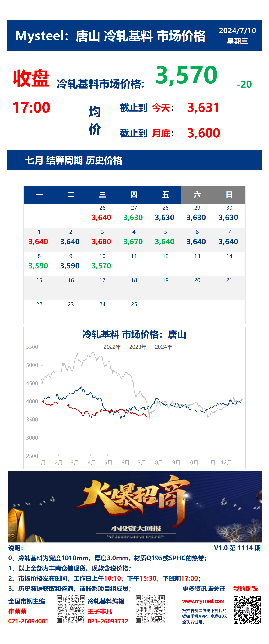Click the average-to-today value 3,631
The width and height of the screenshot is (269, 644).
point(203,108)
